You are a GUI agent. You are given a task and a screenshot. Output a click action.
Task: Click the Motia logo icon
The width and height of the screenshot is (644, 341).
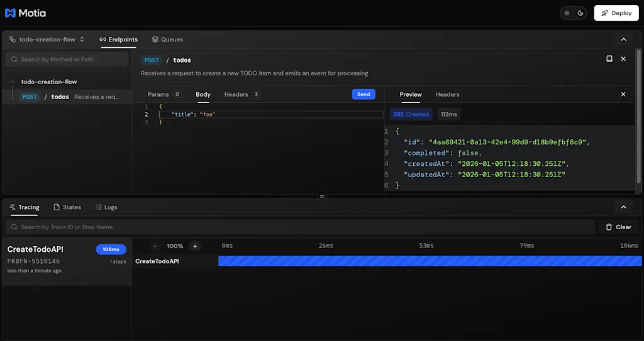[10, 13]
